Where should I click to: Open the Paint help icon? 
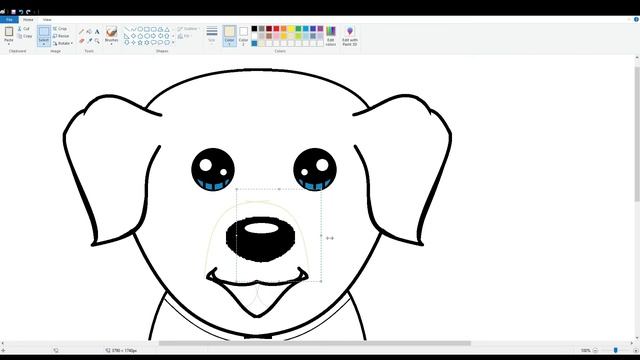636,19
